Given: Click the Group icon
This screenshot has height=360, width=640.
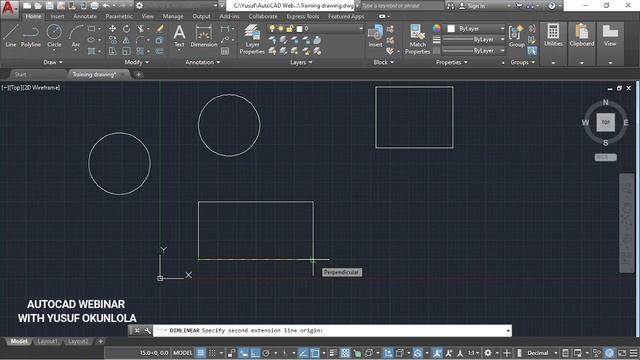Looking at the screenshot, I should coord(516,36).
